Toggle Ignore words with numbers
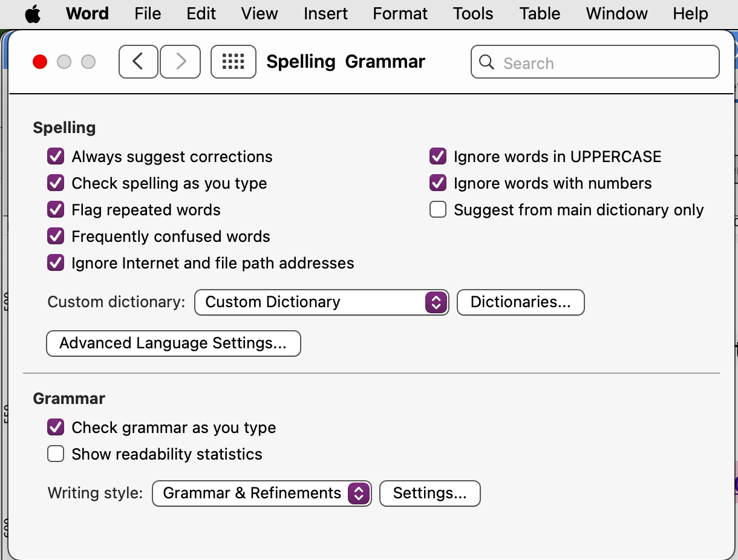The height and width of the screenshot is (560, 738). coord(438,183)
